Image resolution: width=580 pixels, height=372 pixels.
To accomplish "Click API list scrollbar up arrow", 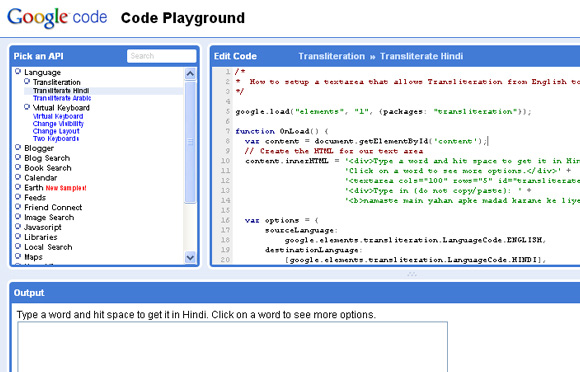I will pos(190,74).
